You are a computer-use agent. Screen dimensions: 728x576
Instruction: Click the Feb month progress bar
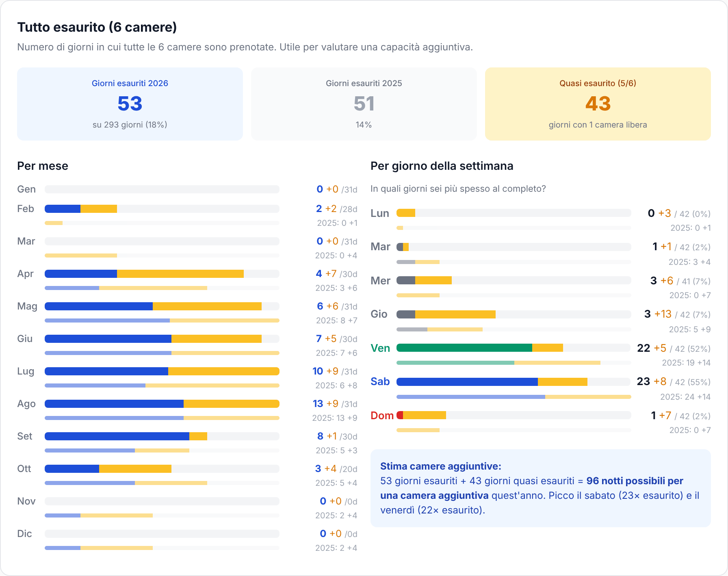click(162, 209)
